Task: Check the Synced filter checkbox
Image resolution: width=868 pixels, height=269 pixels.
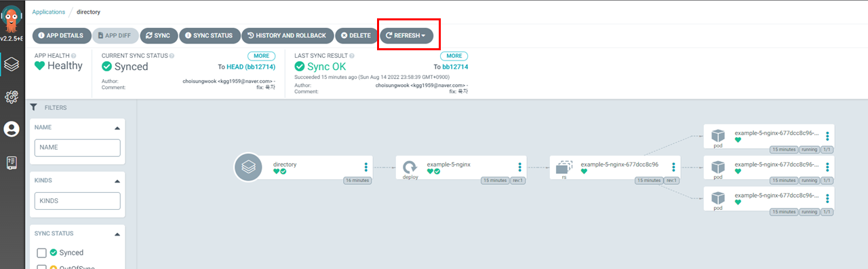Action: tap(42, 253)
